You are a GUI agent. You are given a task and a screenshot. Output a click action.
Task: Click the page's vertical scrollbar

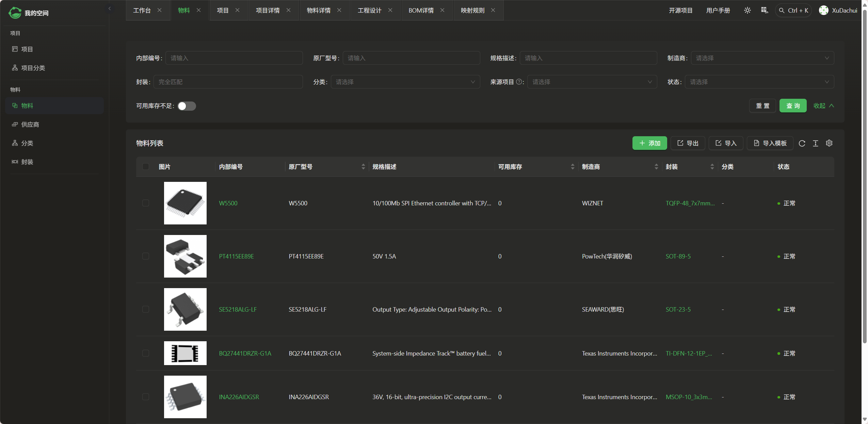[865, 170]
